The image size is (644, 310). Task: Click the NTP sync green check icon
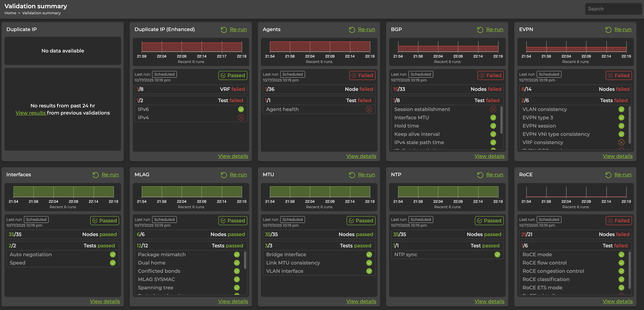point(497,255)
